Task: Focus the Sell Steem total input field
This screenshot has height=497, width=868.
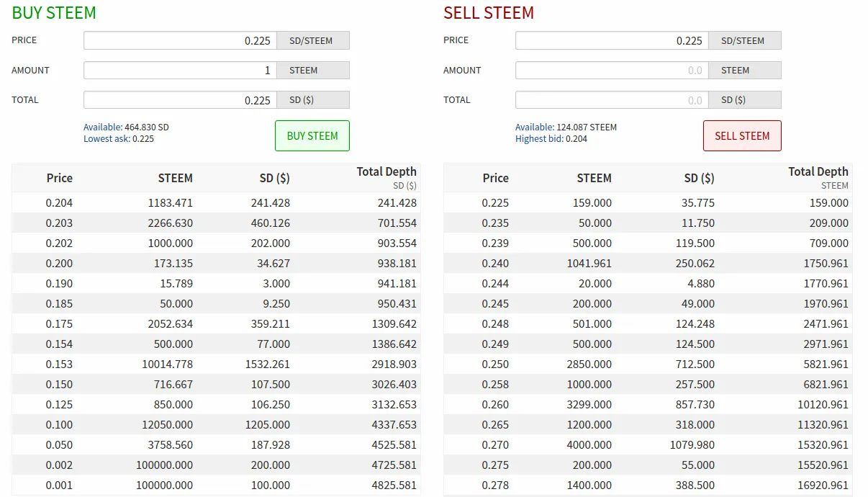Action: pos(612,100)
